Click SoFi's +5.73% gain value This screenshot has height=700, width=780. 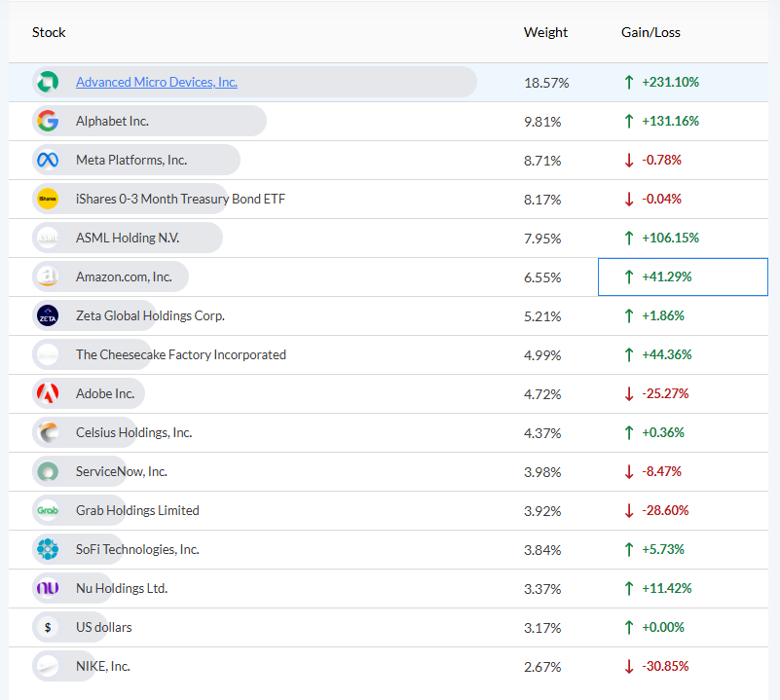pyautogui.click(x=662, y=549)
